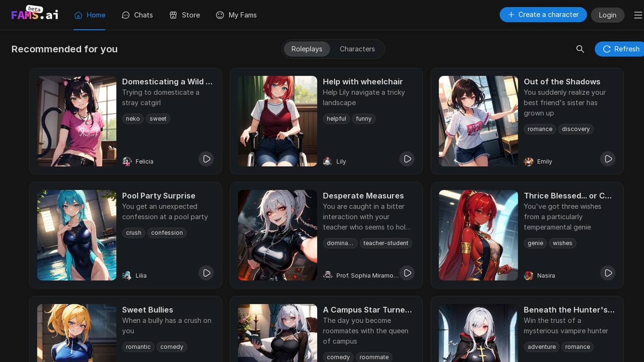Select the Characters toggle option
Image resolution: width=644 pixels, height=362 pixels.
(x=357, y=49)
